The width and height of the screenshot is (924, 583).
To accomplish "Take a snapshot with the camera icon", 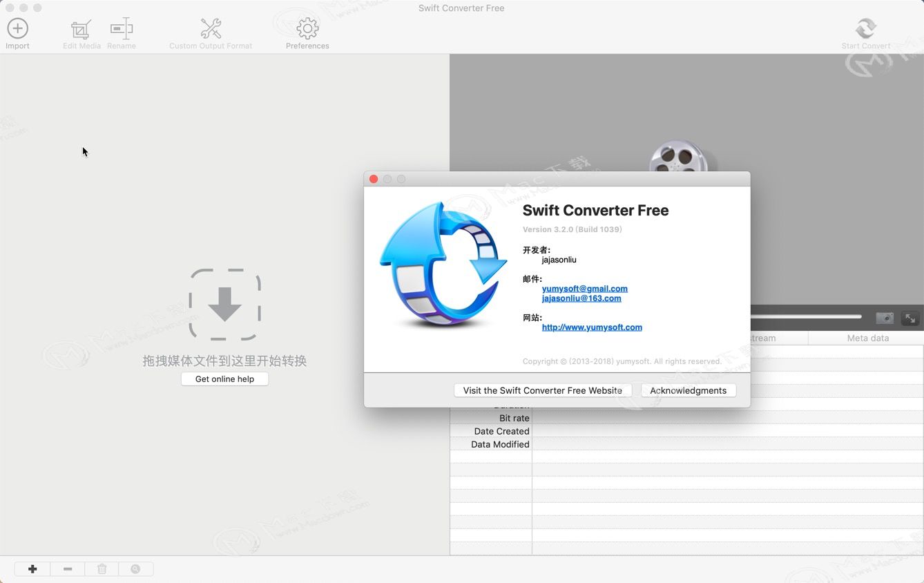I will tap(885, 318).
